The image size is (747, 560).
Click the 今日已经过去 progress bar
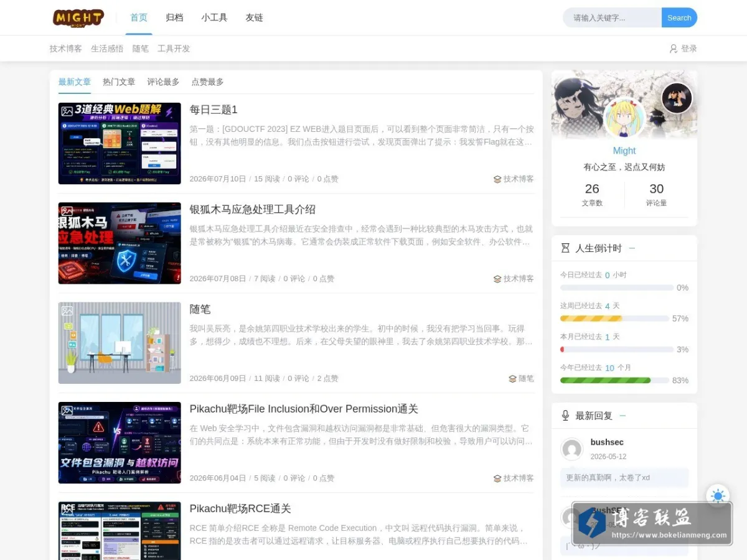617,287
